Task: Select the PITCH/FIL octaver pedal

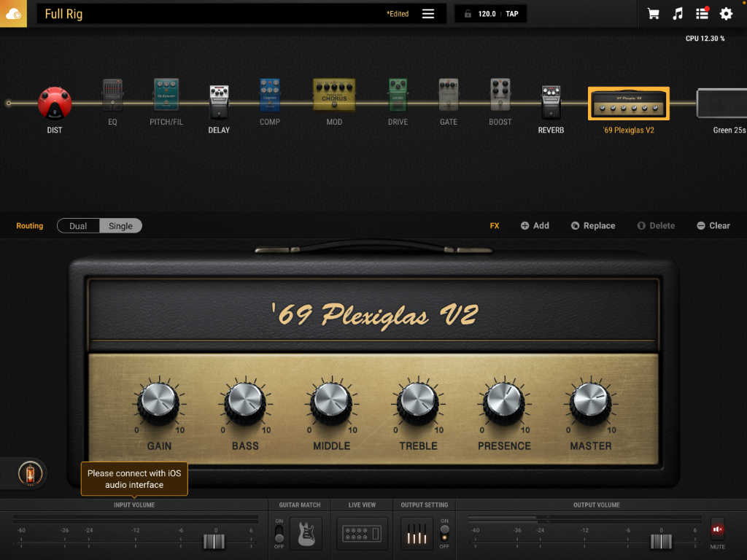Action: click(166, 95)
